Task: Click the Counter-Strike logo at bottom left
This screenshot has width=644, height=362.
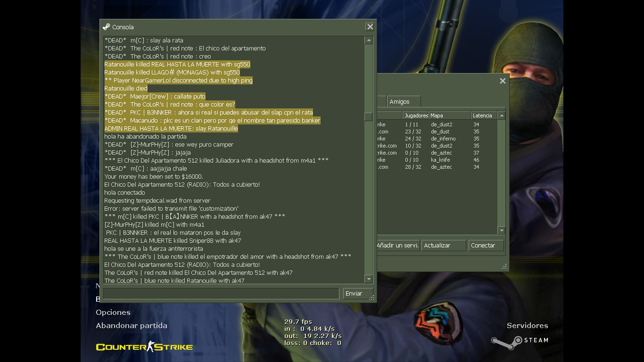Action: (x=144, y=347)
